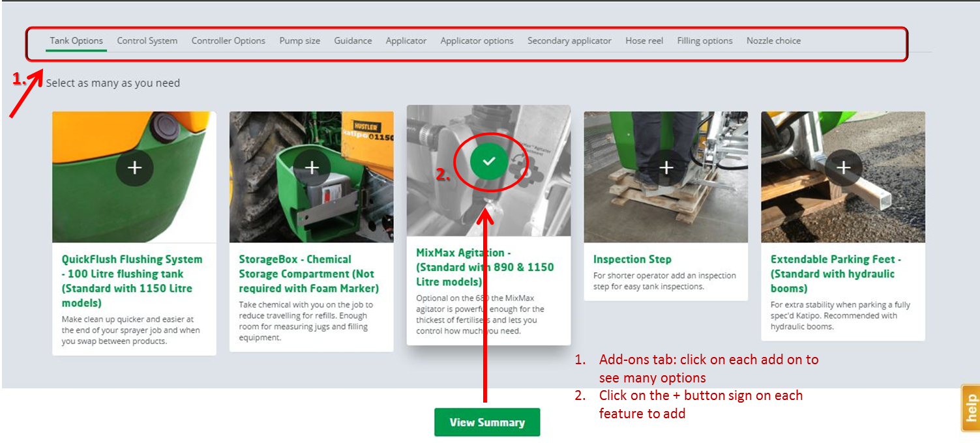Deselect the MixMax Agitation green checkmark
The height and width of the screenshot is (443, 980).
click(489, 161)
